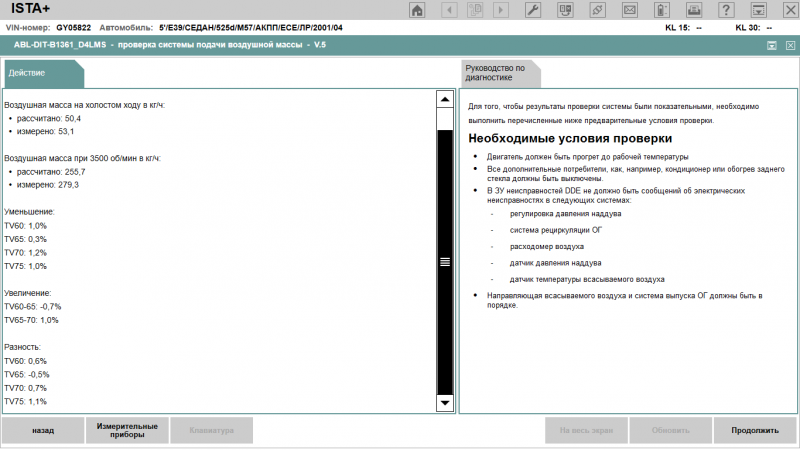Viewport: 800px width, 450px height.
Task: Show the battery status icon
Action: tap(662, 10)
